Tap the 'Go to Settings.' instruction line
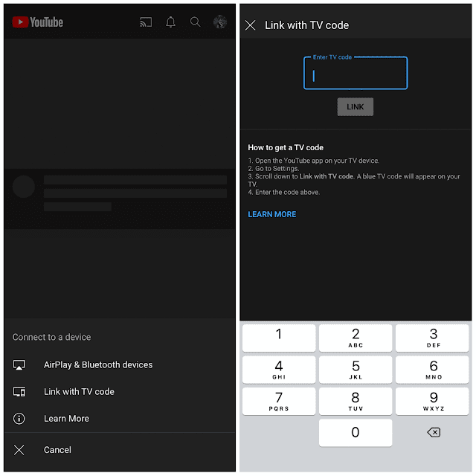This screenshot has height=476, width=476. [274, 169]
